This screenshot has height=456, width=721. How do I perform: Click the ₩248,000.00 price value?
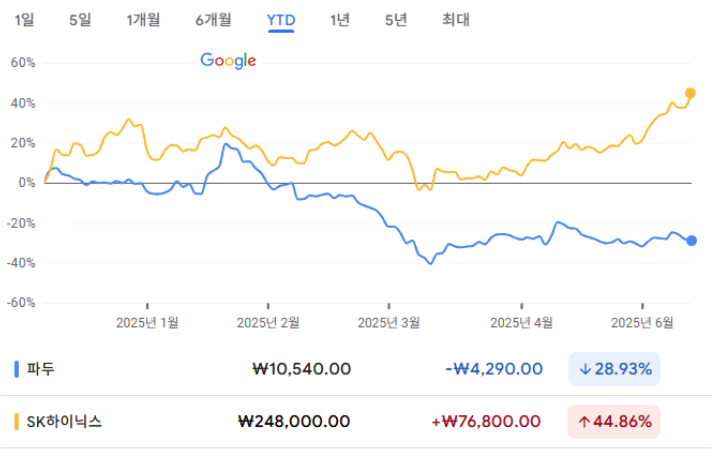click(x=294, y=422)
